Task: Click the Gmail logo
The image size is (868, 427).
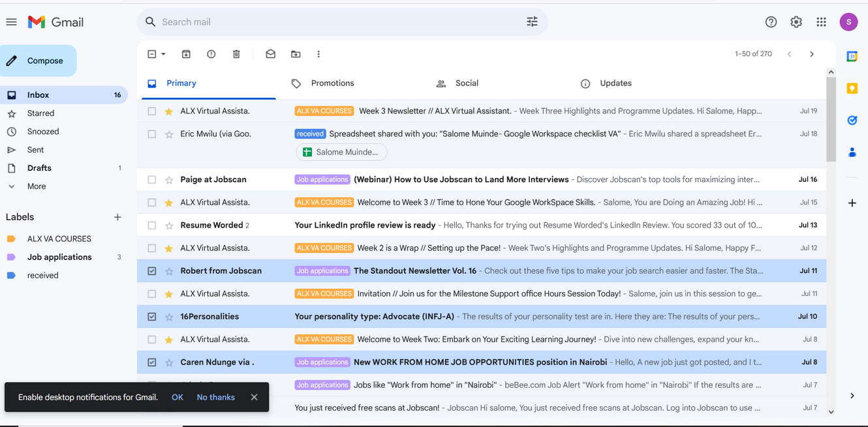Action: tap(56, 22)
